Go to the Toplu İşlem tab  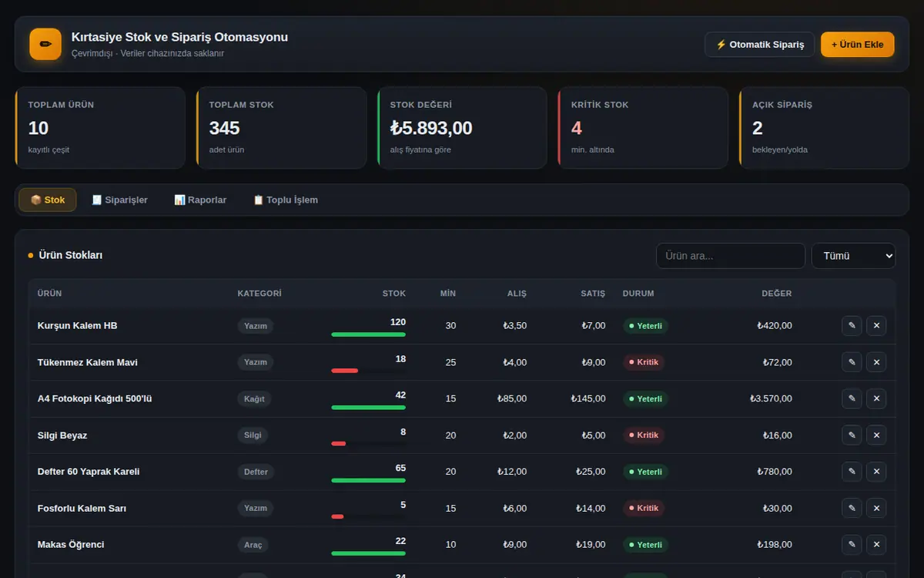(x=286, y=200)
